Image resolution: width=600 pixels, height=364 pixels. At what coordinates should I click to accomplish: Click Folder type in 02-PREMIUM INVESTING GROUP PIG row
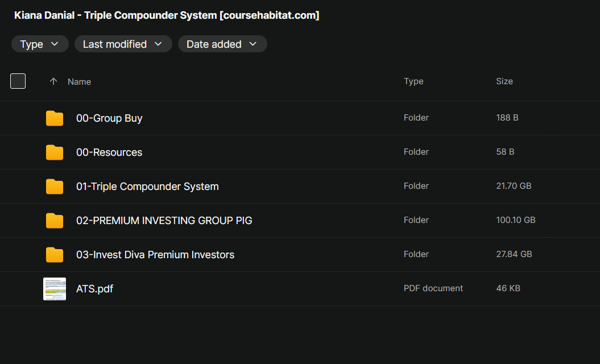point(416,220)
